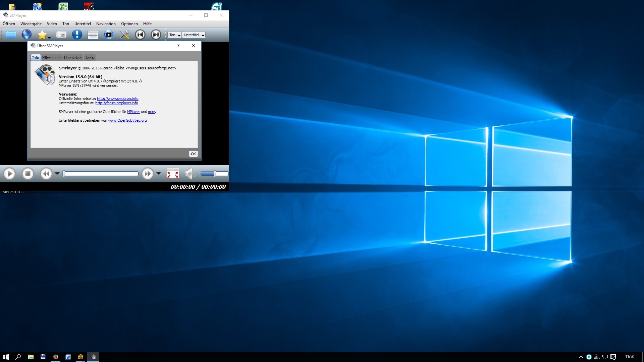Open Firefox from the taskbar
This screenshot has width=644, height=362.
pyautogui.click(x=56, y=357)
